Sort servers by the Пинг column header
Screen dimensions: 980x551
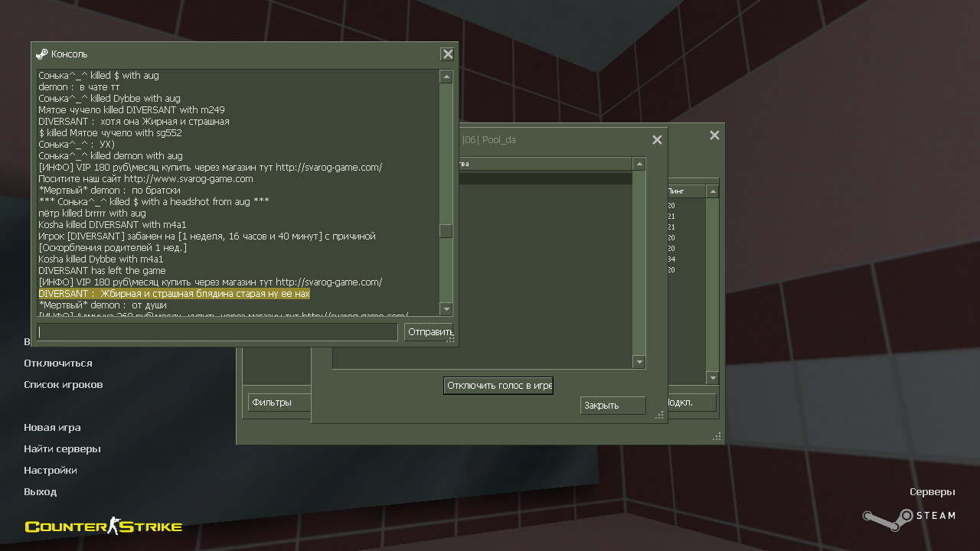[x=687, y=191]
